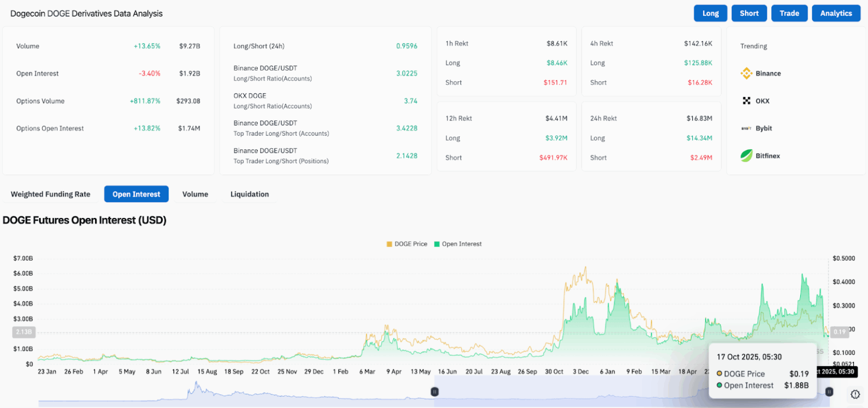Click the Binance logo icon under Trending
This screenshot has width=868, height=408.
pyautogui.click(x=747, y=73)
